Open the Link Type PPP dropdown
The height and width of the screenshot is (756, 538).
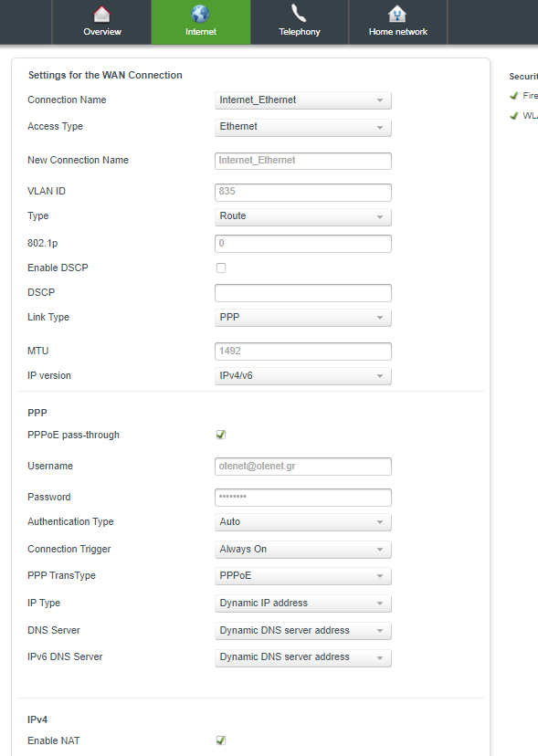pyautogui.click(x=303, y=318)
